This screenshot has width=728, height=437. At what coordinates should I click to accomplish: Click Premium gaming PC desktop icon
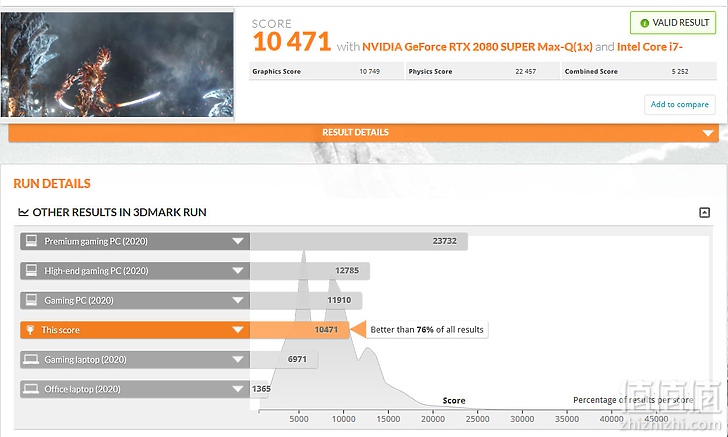tap(31, 241)
